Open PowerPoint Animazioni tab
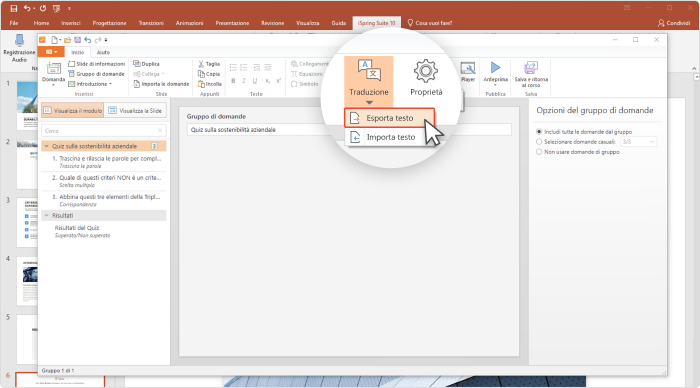The image size is (700, 388). point(189,23)
